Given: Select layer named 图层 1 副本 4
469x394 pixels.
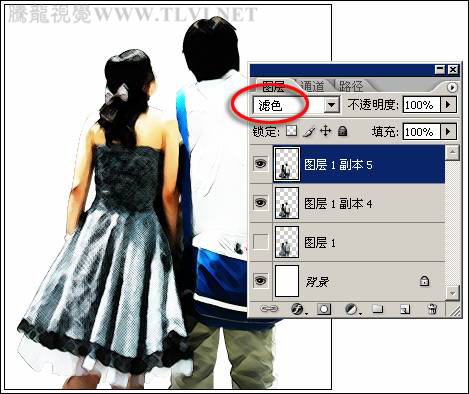Looking at the screenshot, I should point(339,203).
